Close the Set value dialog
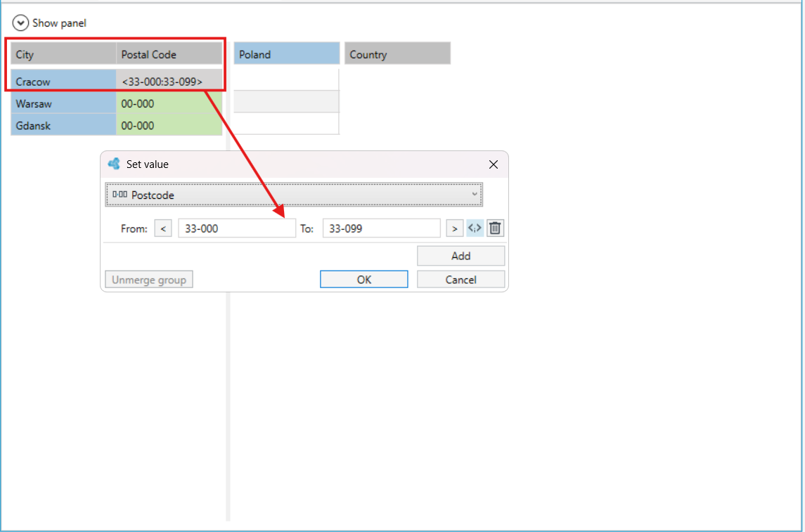Screen dimensions: 805x532 pos(494,164)
